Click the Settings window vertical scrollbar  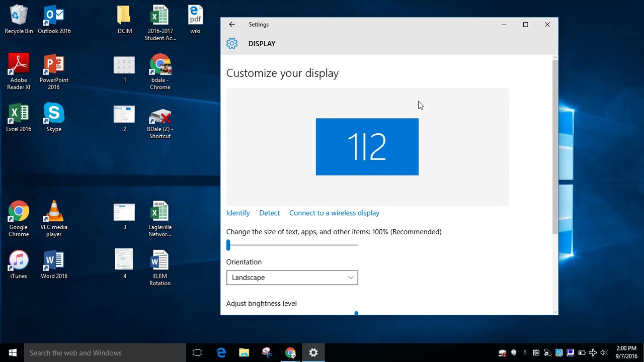[555, 147]
